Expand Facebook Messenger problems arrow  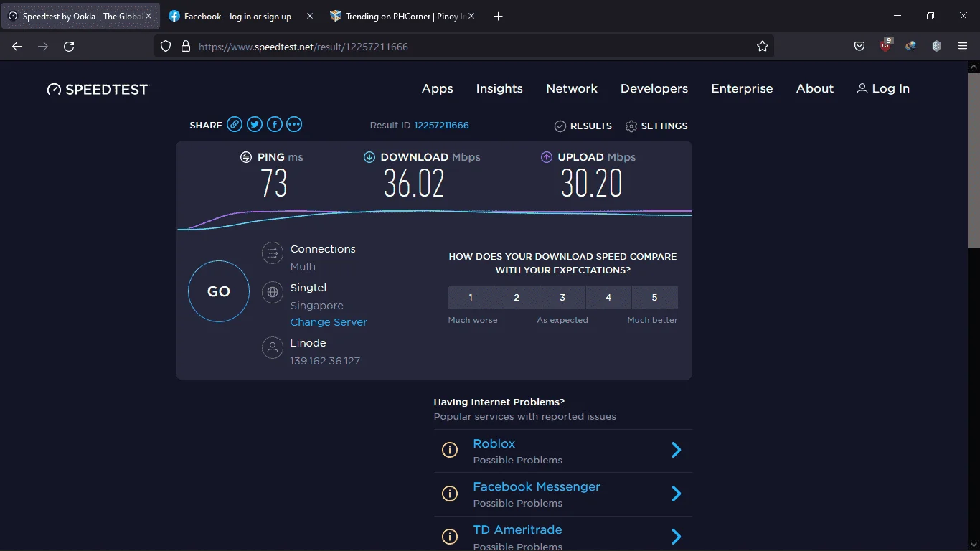pos(676,494)
